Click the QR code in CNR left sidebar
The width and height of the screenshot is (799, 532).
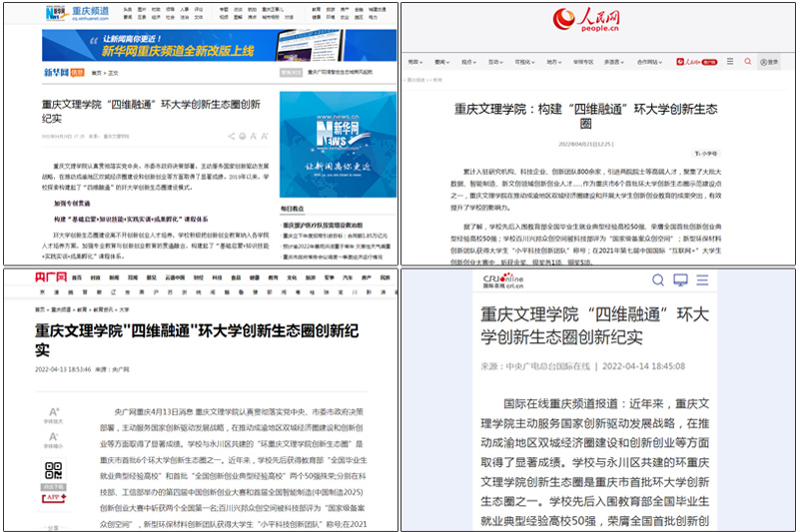(54, 469)
